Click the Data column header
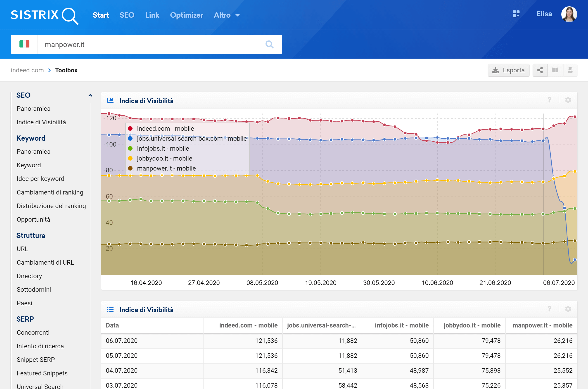 (112, 325)
